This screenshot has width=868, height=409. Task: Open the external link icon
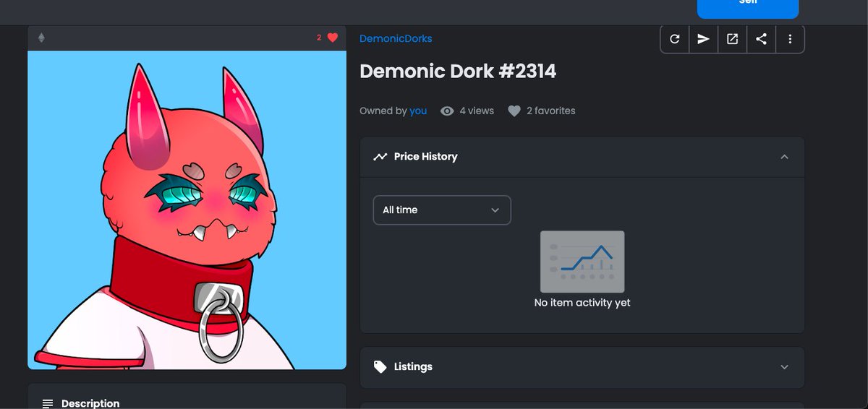point(732,39)
